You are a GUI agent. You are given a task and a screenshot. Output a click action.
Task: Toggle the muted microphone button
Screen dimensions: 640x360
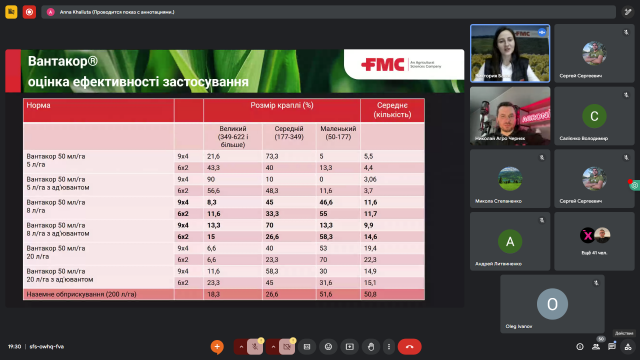pos(255,347)
